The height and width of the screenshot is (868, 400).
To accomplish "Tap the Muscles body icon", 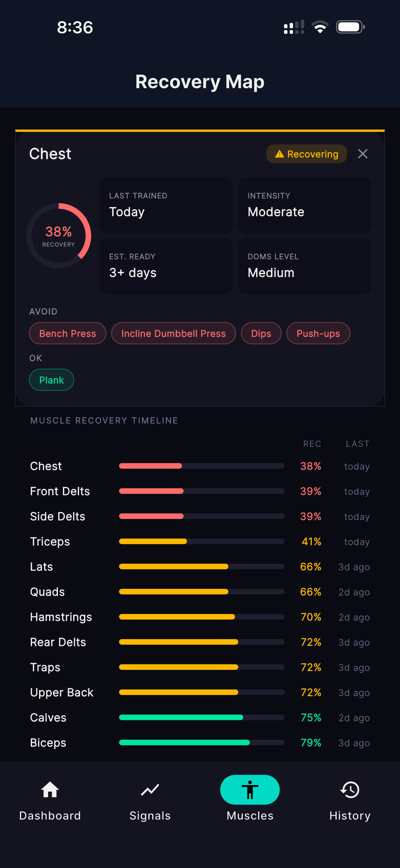I will (250, 790).
